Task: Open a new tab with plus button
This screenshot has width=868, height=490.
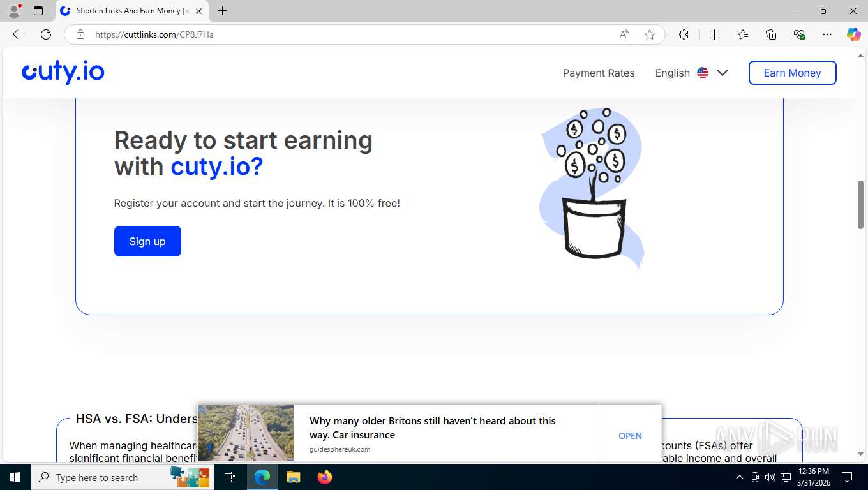Action: 222,11
